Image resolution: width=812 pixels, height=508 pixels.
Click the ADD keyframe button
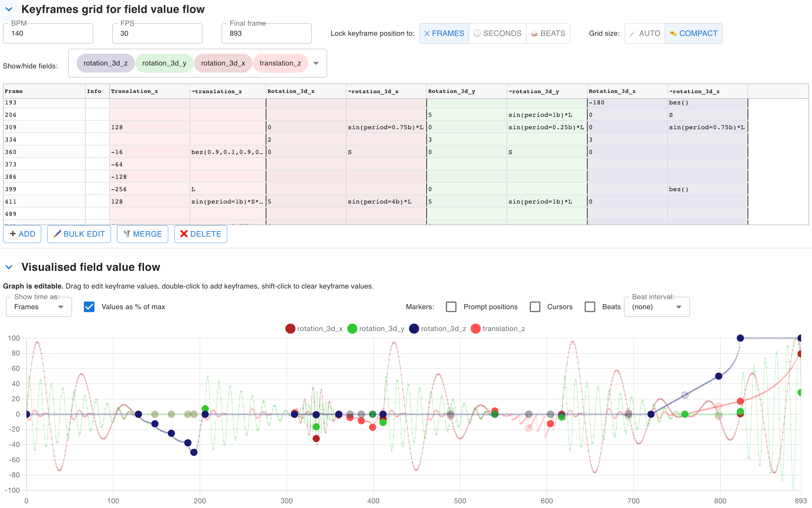click(x=22, y=234)
